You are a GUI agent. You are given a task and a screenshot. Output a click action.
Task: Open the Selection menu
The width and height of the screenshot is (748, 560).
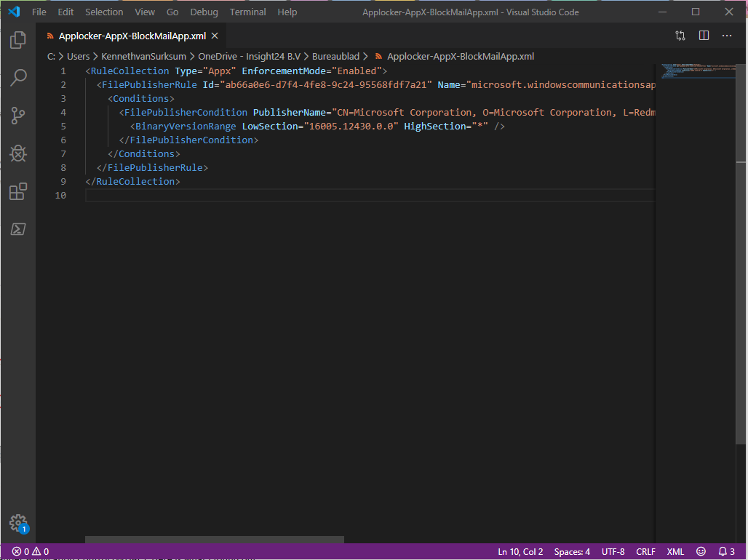[104, 12]
